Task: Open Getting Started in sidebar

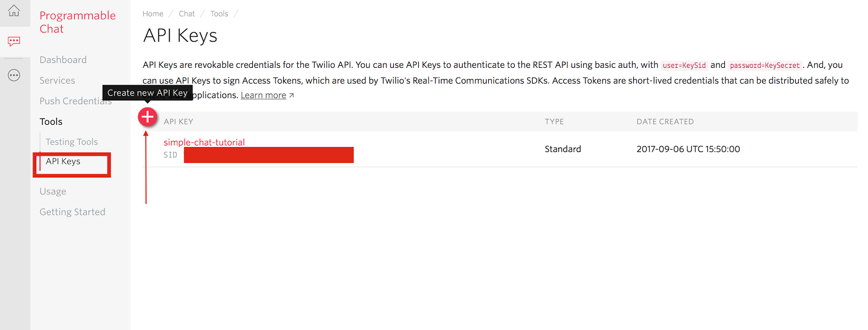Action: (x=72, y=212)
